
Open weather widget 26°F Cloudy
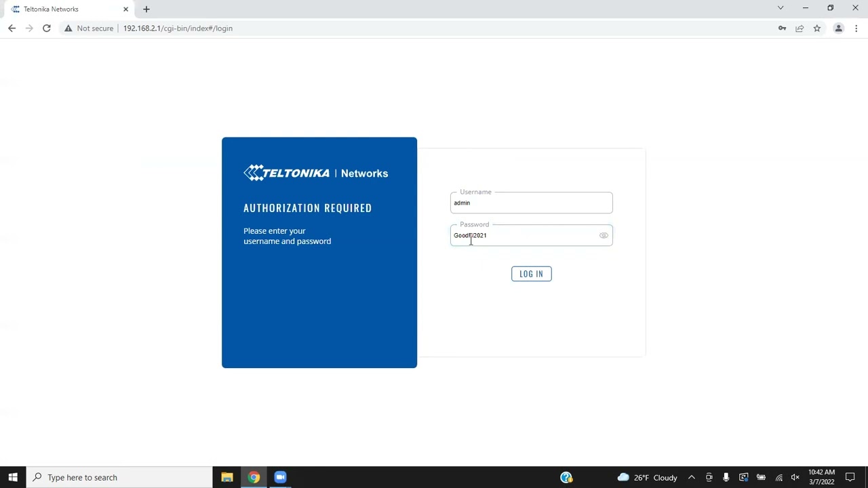pyautogui.click(x=647, y=477)
